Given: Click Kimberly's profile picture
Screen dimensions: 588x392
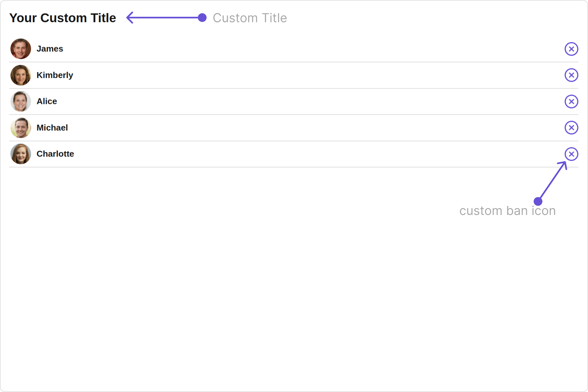Looking at the screenshot, I should [x=21, y=75].
